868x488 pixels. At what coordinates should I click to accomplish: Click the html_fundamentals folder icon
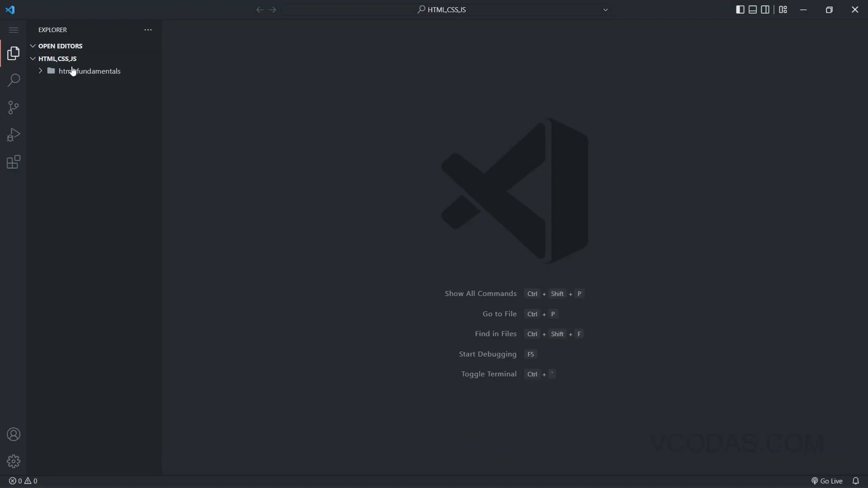(51, 71)
